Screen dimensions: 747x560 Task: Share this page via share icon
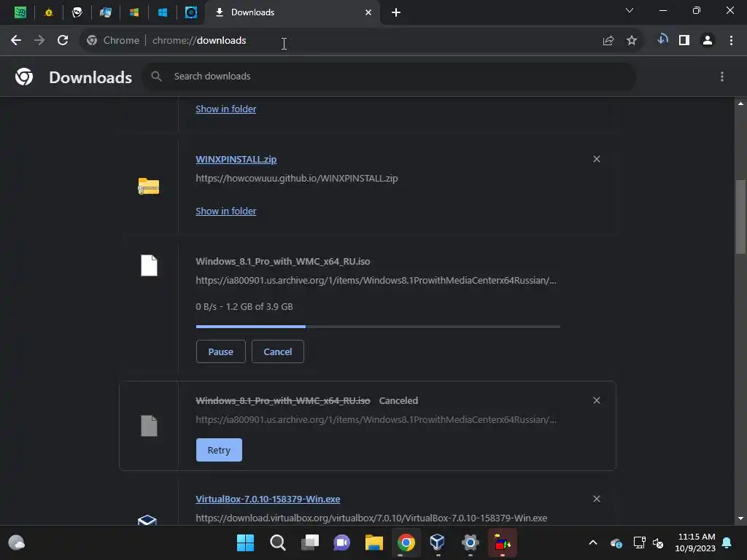tap(608, 41)
